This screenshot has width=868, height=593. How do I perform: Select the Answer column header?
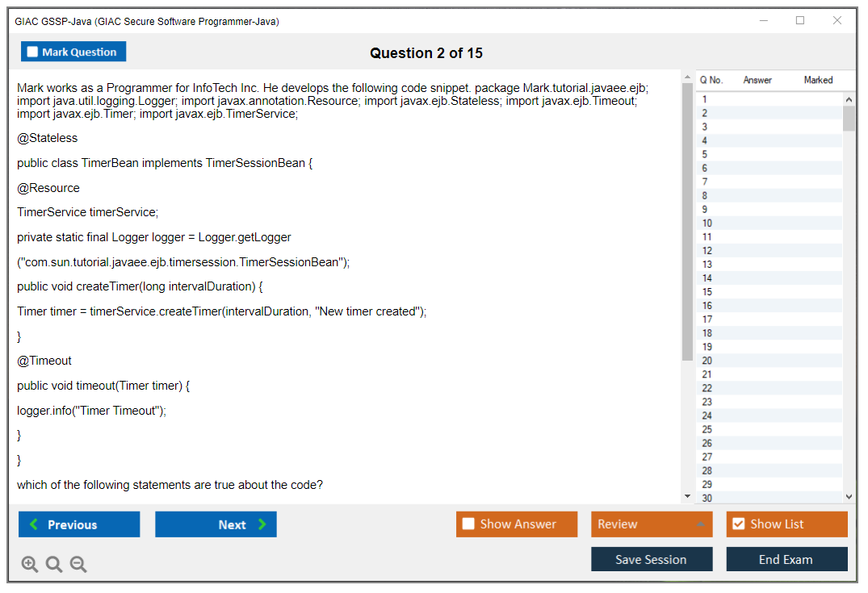[x=757, y=80]
